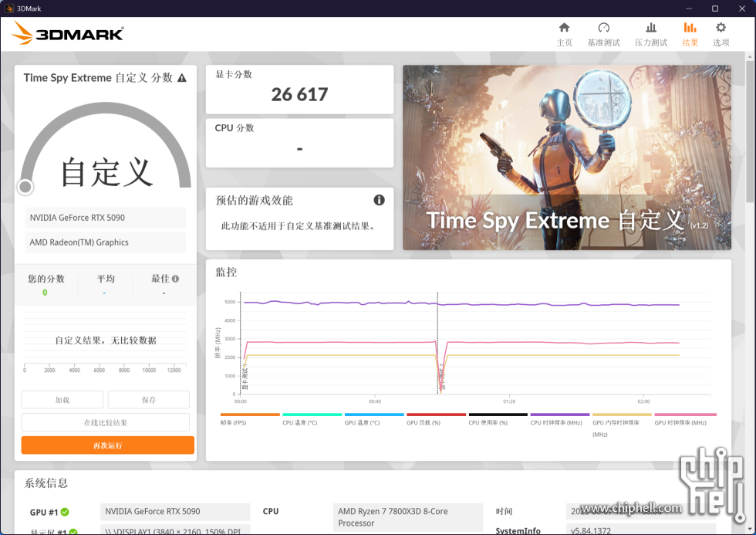Viewport: 756px width, 535px height.
Task: Click the info icon next to 最佳
Action: 176,279
